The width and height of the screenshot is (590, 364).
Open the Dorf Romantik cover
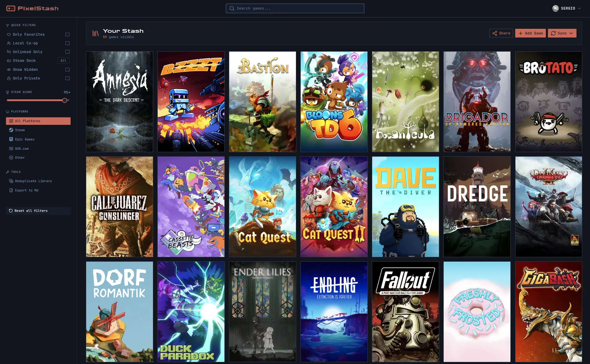click(x=120, y=312)
